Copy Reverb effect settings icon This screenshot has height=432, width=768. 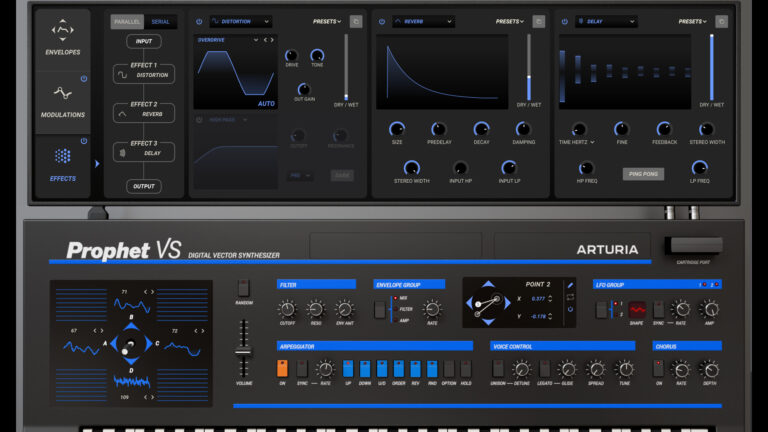539,22
